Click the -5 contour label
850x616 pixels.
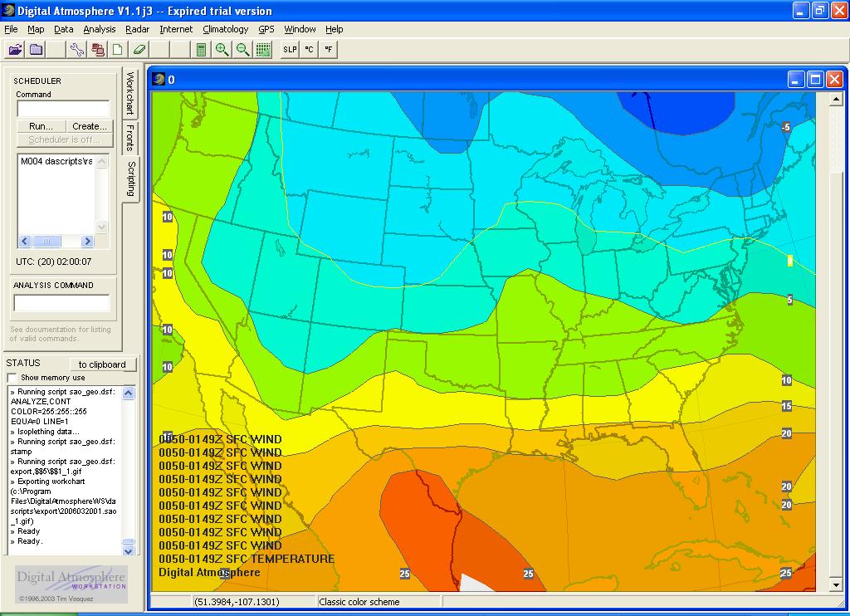pyautogui.click(x=785, y=127)
